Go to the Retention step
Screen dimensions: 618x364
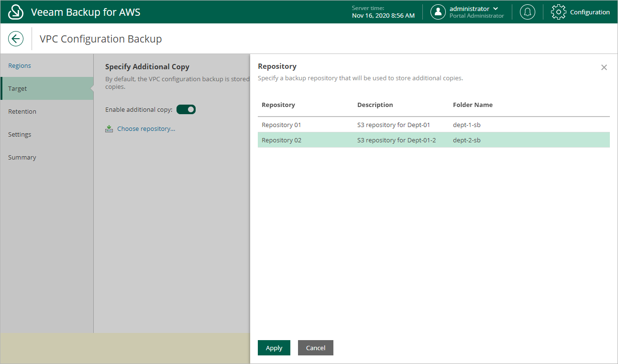22,111
